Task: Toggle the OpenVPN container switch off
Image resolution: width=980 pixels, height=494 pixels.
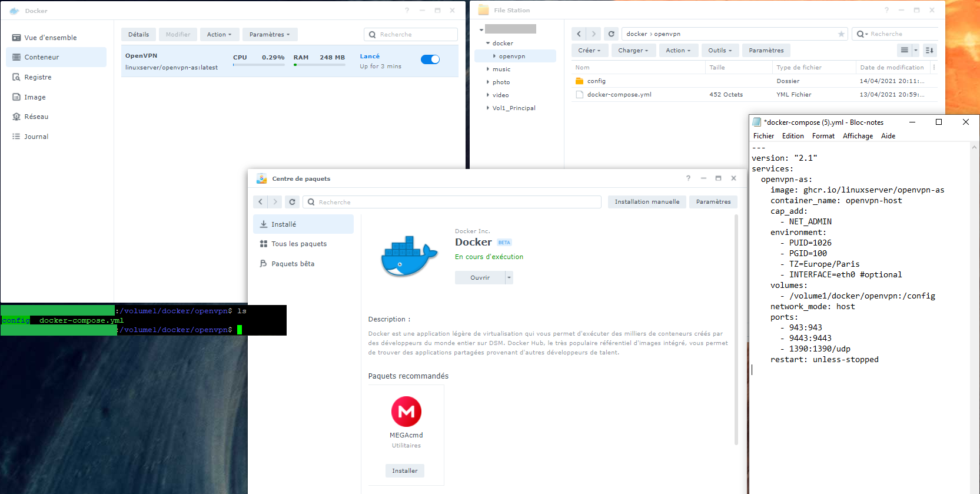Action: click(430, 59)
